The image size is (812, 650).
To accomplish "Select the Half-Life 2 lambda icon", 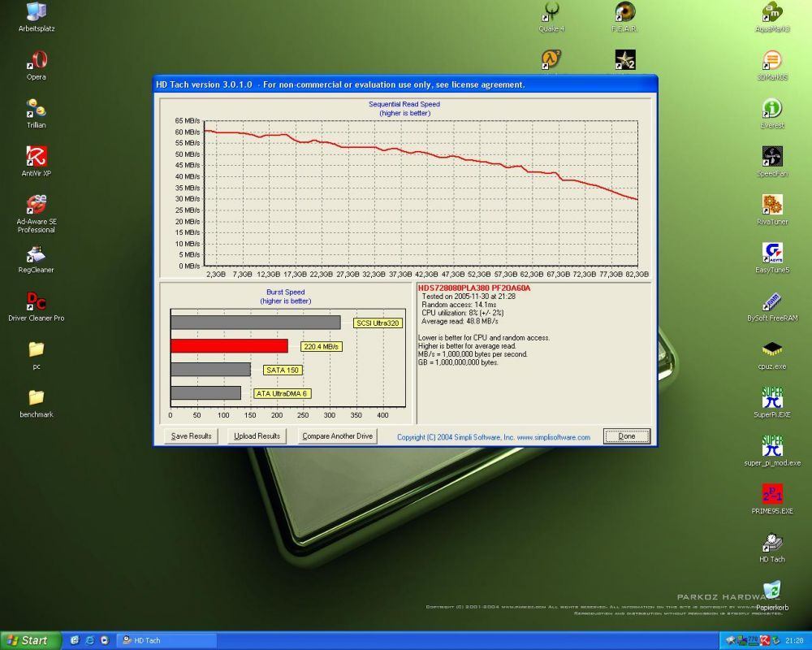I will [551, 59].
